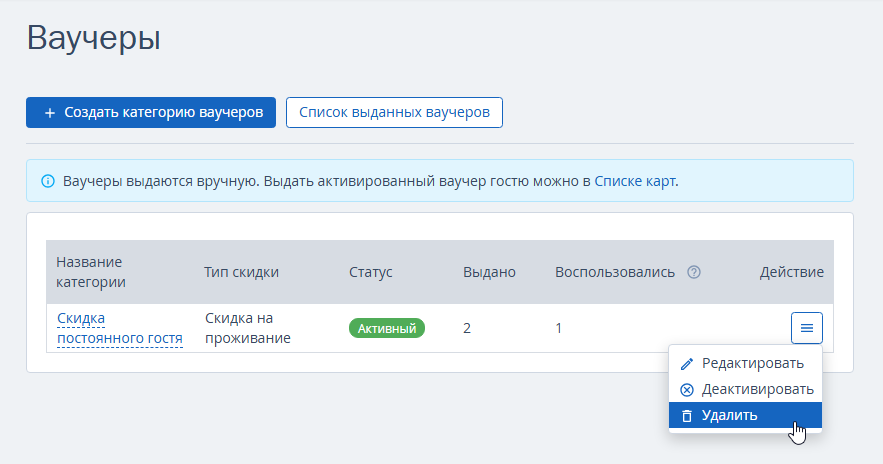Open the Список выданных ваучеров button

(x=394, y=113)
